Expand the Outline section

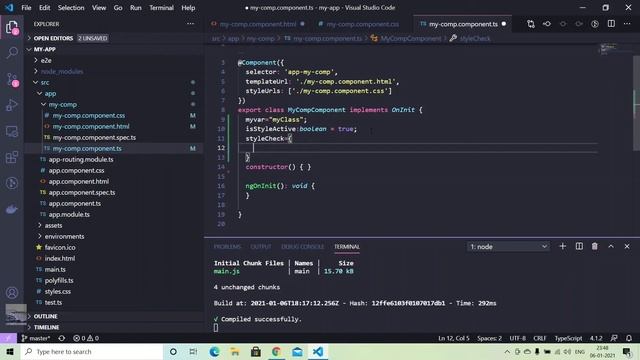[45, 316]
